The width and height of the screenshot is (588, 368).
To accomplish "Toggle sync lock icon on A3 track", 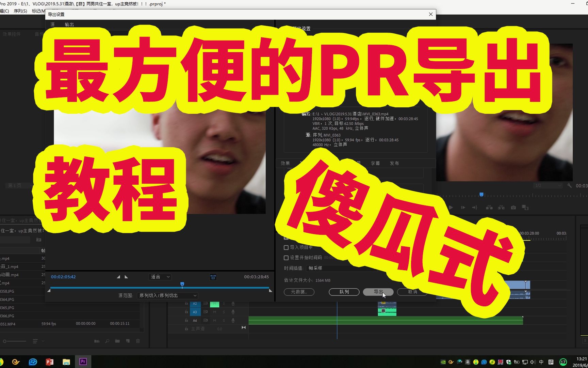I will coord(206,312).
